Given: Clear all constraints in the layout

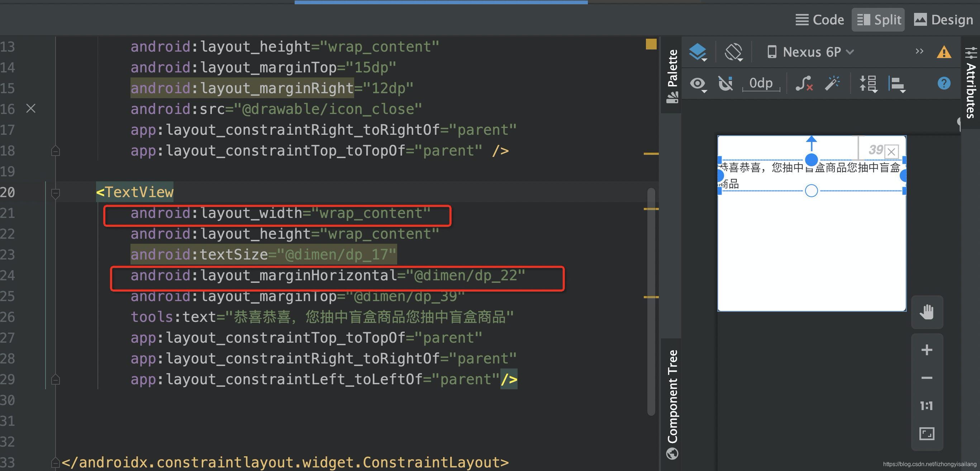Looking at the screenshot, I should click(x=804, y=83).
